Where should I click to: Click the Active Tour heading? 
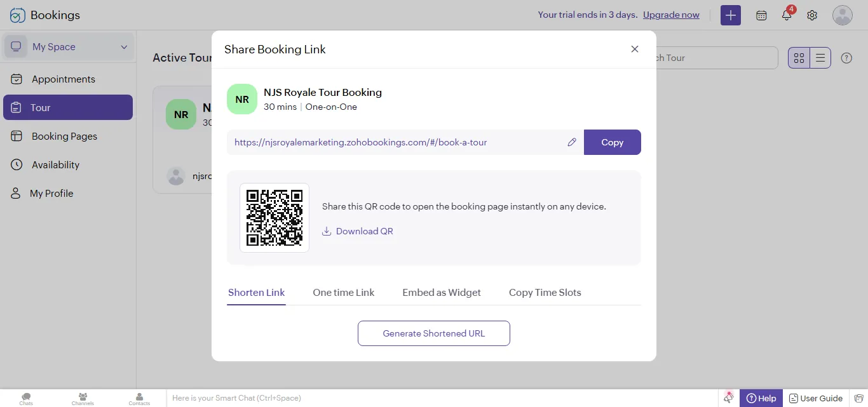[x=182, y=58]
